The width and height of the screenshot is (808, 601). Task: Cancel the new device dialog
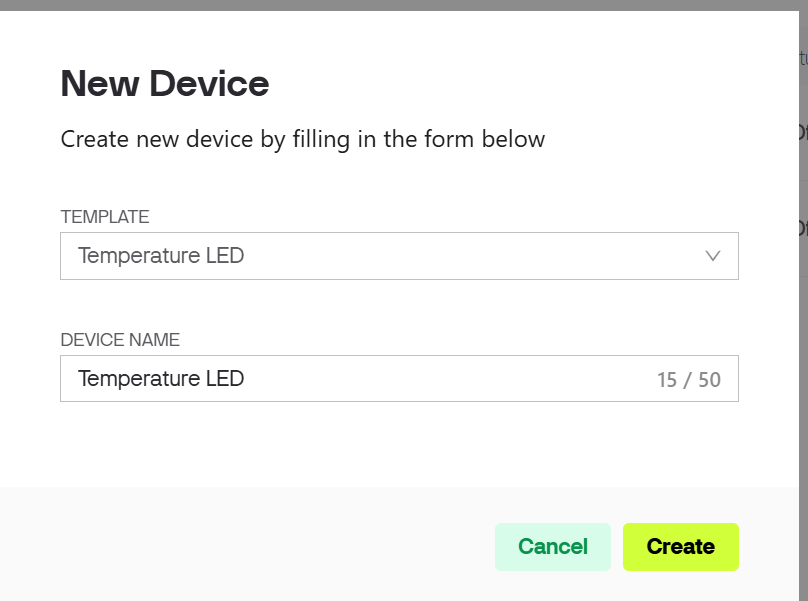[x=552, y=547]
